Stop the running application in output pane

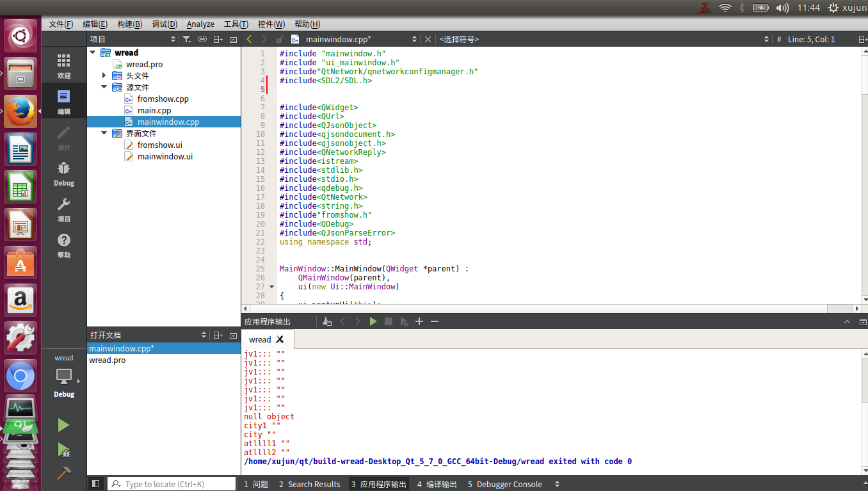point(388,321)
